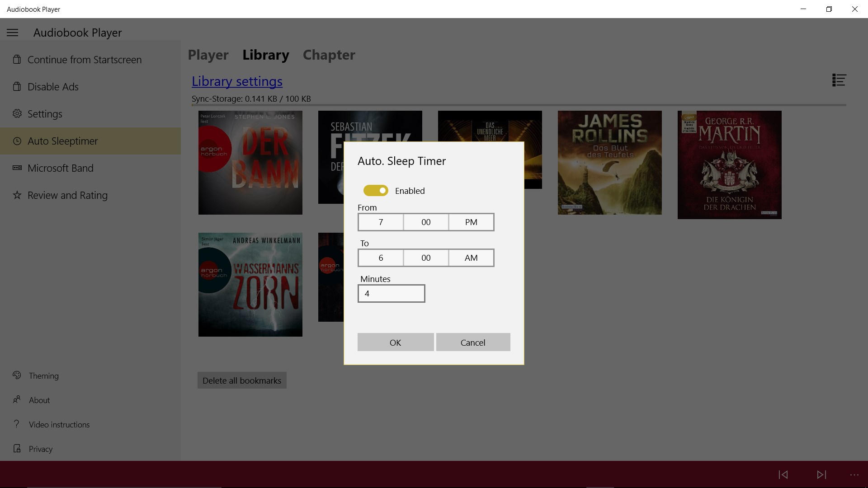
Task: Open Settings via the gear icon
Action: 17,114
